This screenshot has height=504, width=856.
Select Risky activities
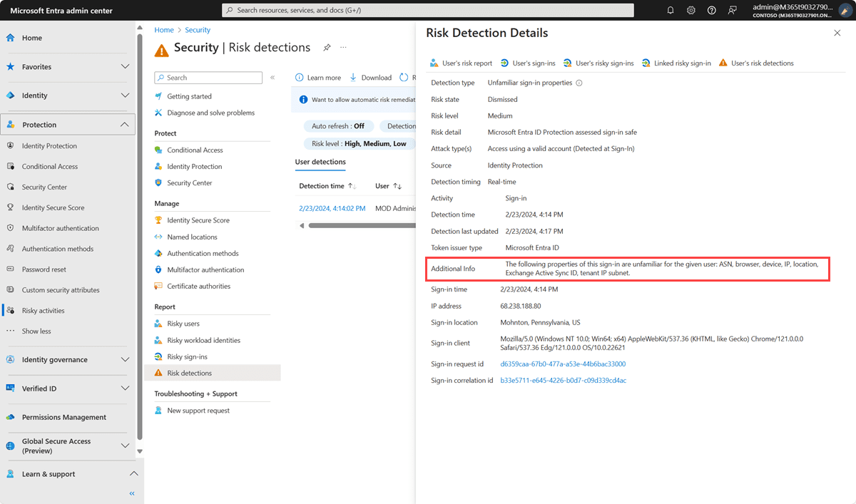[x=43, y=311]
